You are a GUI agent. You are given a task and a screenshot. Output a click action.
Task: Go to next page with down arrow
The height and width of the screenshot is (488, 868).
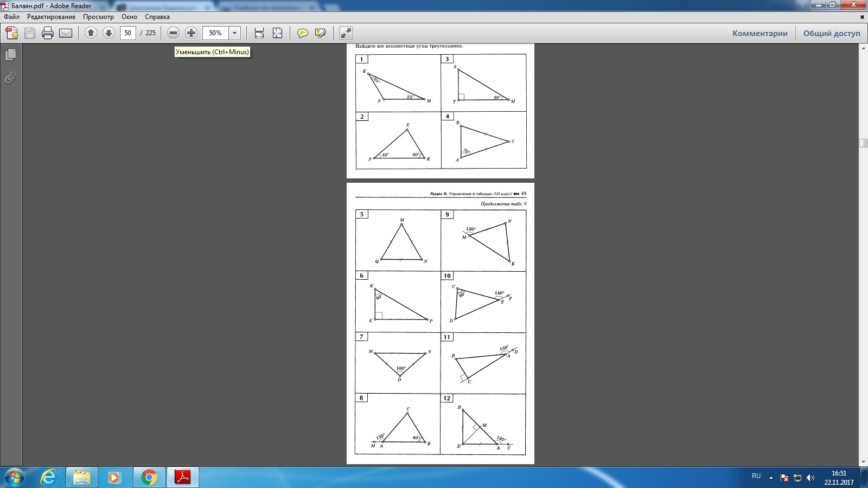click(x=108, y=33)
